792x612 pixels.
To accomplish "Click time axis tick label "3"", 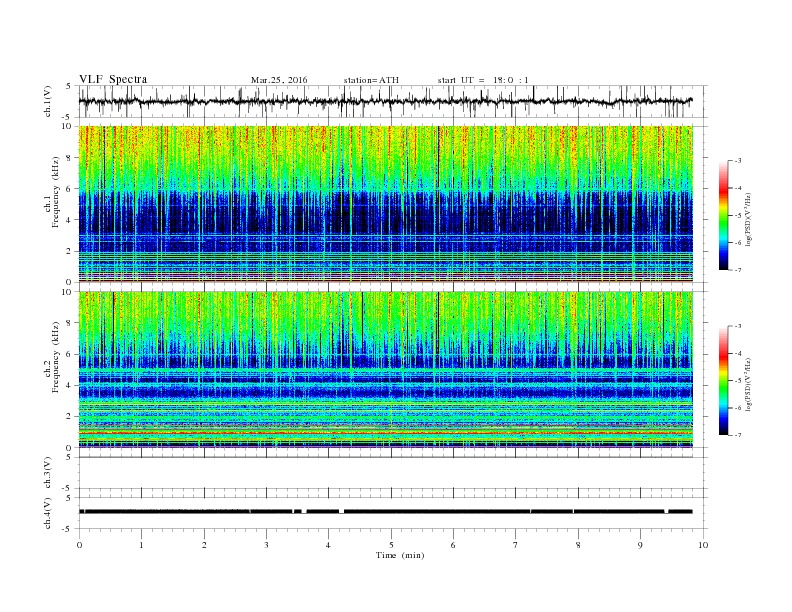I will 266,545.
